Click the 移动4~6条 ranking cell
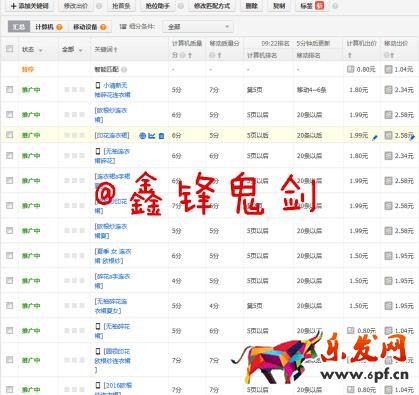This screenshot has width=419, height=395. click(312, 90)
